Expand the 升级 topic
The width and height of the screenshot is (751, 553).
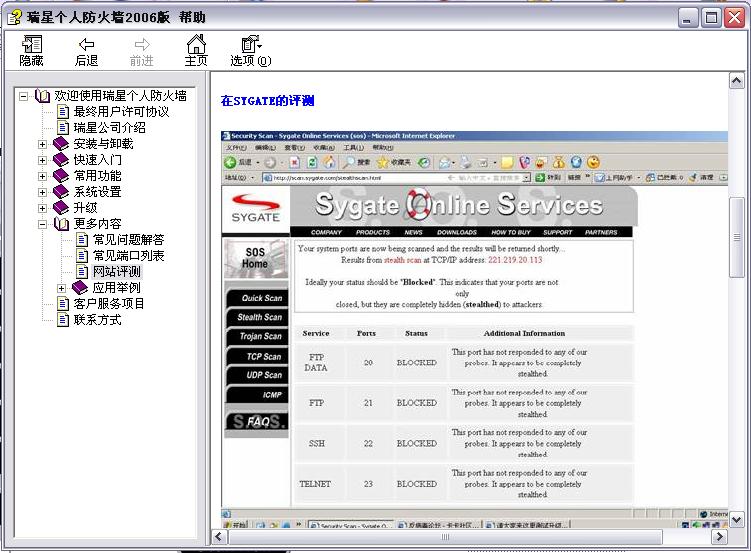pos(42,208)
